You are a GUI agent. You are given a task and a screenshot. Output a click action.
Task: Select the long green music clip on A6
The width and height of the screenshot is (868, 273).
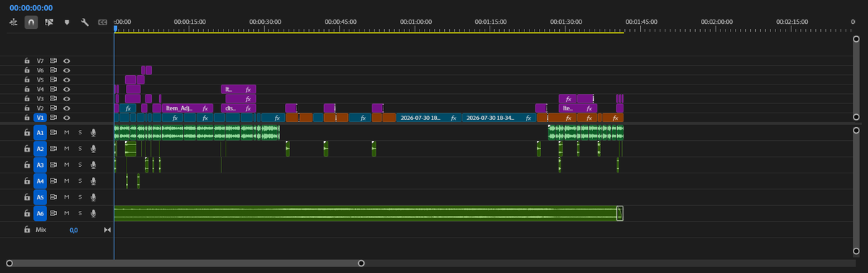click(x=365, y=213)
